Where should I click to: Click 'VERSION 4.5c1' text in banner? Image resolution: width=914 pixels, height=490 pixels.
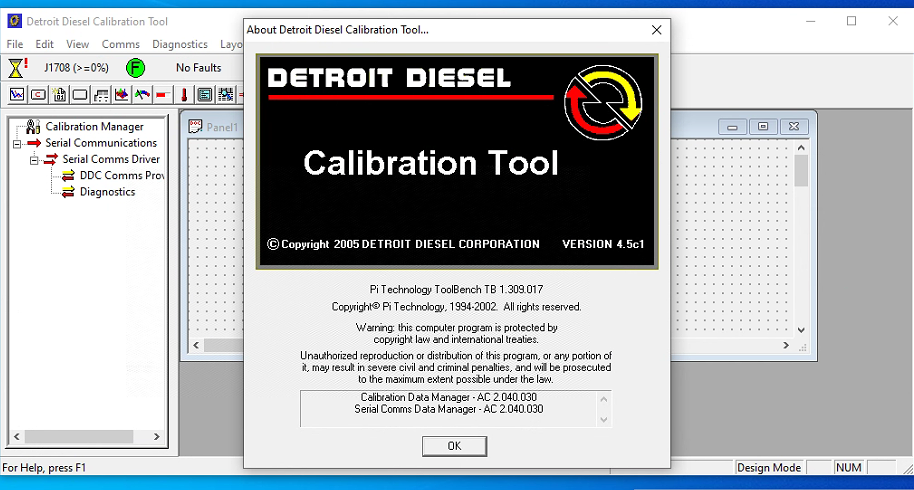click(x=603, y=244)
